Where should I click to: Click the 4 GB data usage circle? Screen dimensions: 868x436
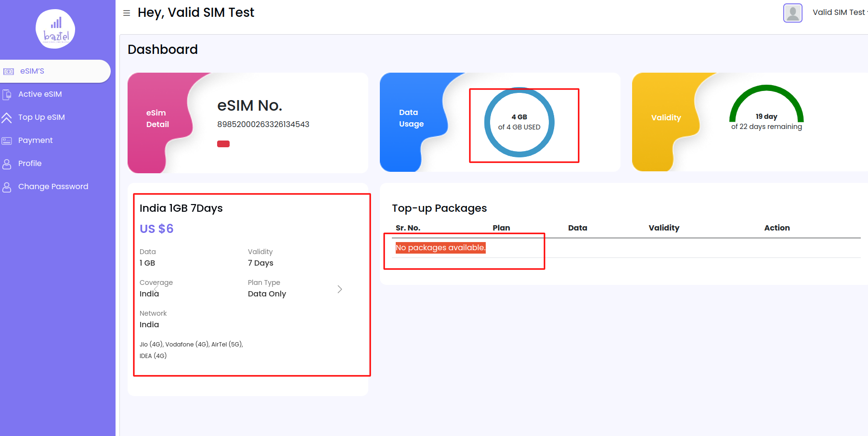519,122
